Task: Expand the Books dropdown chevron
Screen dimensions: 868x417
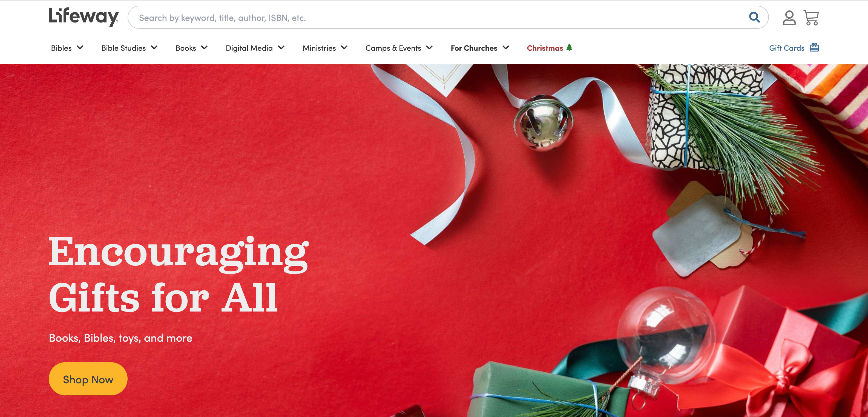Action: [204, 47]
